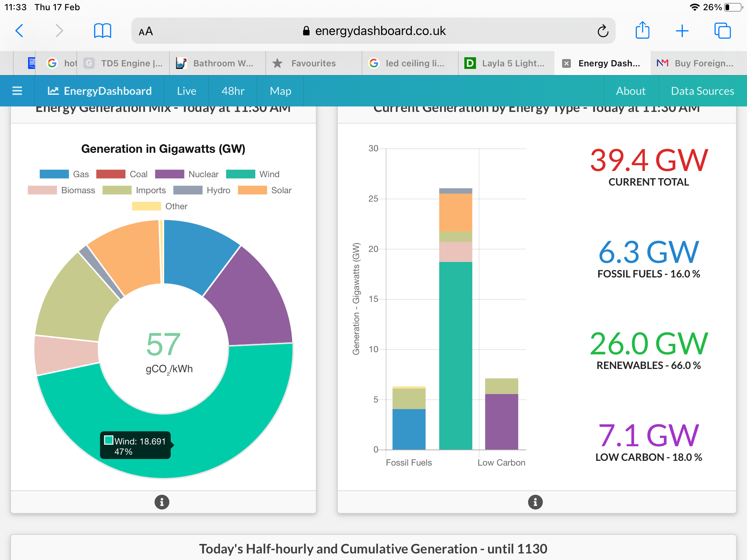This screenshot has width=747, height=560.
Task: Reload the energydashboard.co.uk page
Action: (x=603, y=31)
